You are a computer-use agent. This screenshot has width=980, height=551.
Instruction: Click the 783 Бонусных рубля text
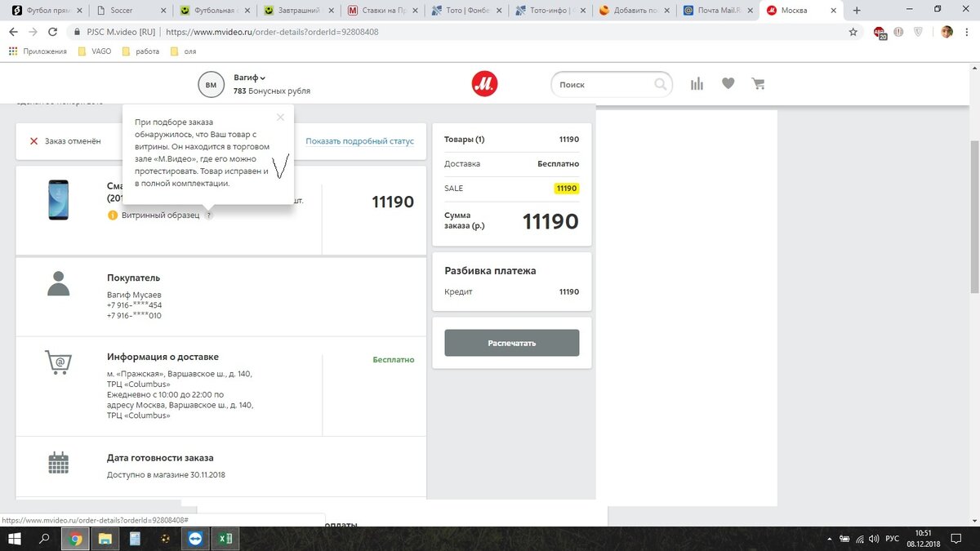272,91
